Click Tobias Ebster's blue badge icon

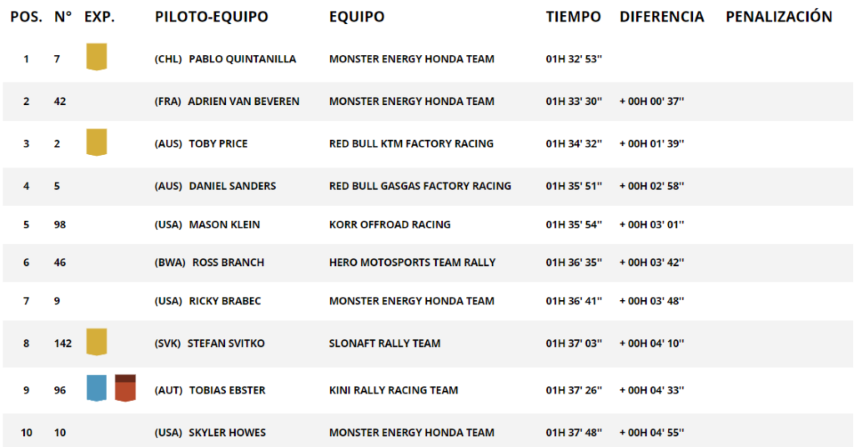tap(96, 388)
